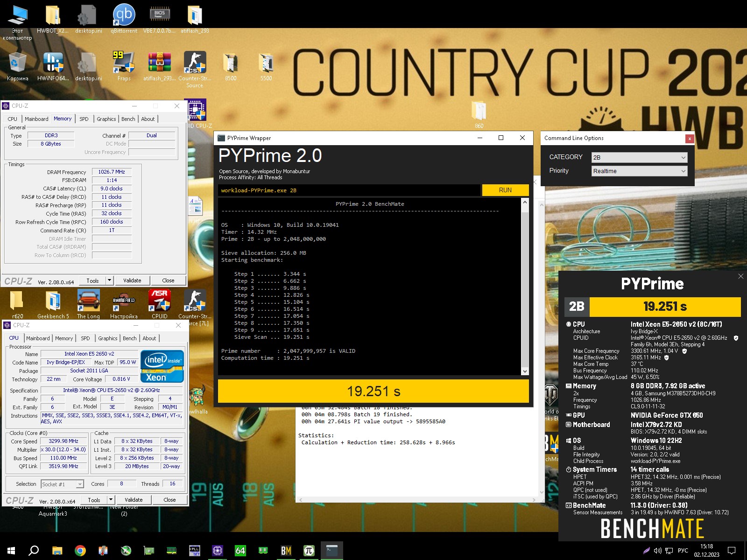
Task: Click the Core Speed value 3299.98 MHz
Action: pyautogui.click(x=63, y=441)
